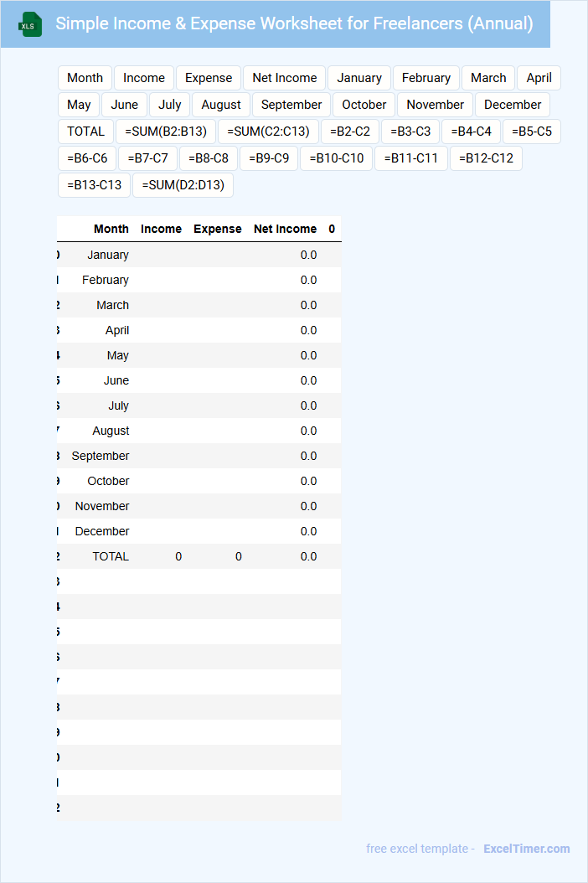Pick the =B9-C9 formula tag
The height and width of the screenshot is (883, 588).
[269, 158]
